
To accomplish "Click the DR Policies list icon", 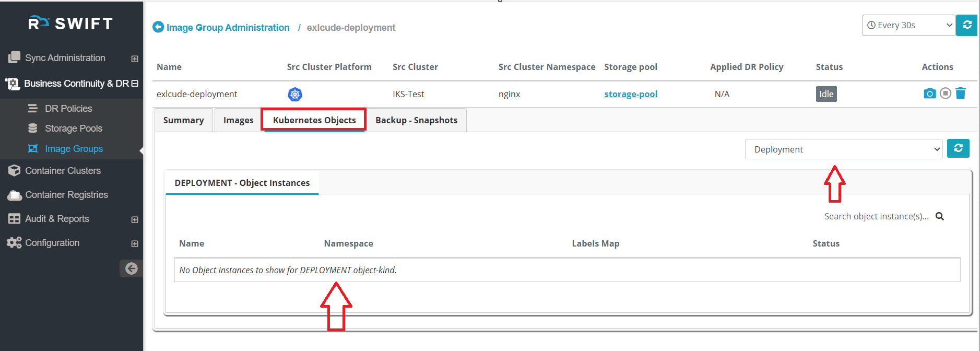I will [x=32, y=108].
